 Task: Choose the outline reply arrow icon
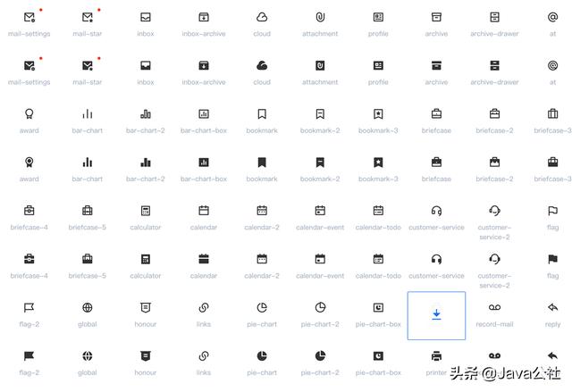pos(552,307)
